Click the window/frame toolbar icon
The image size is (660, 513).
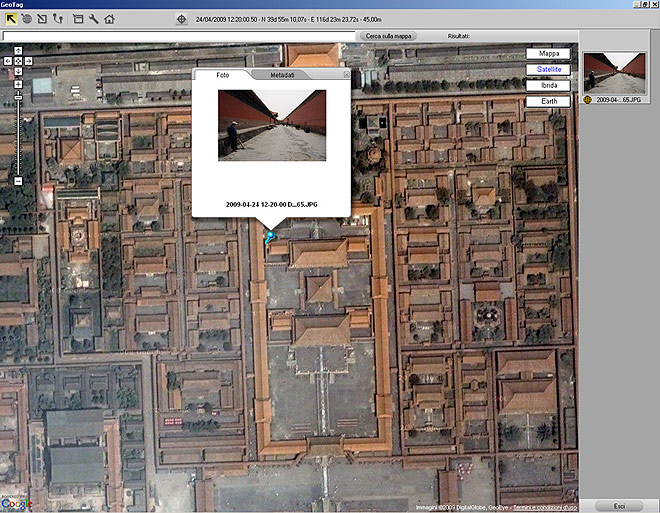click(78, 19)
